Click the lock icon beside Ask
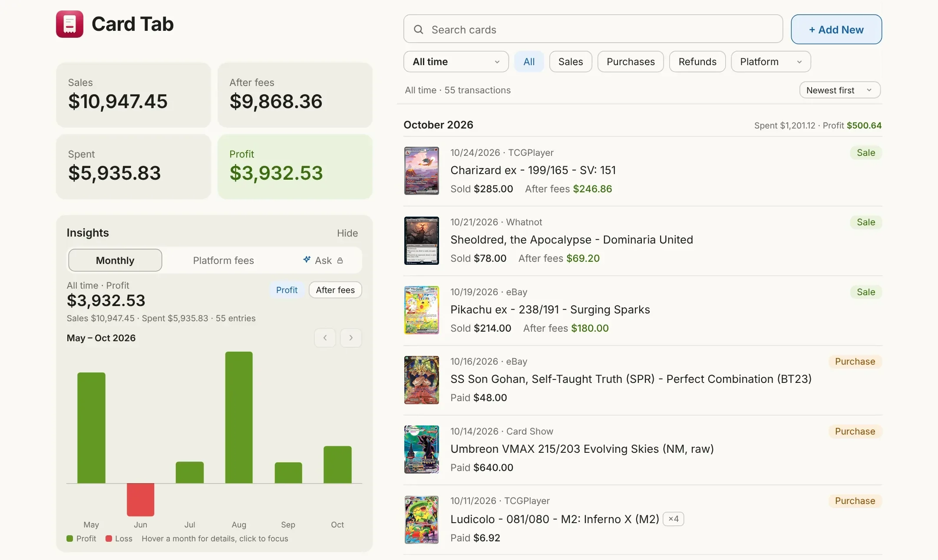The width and height of the screenshot is (938, 560). click(340, 260)
